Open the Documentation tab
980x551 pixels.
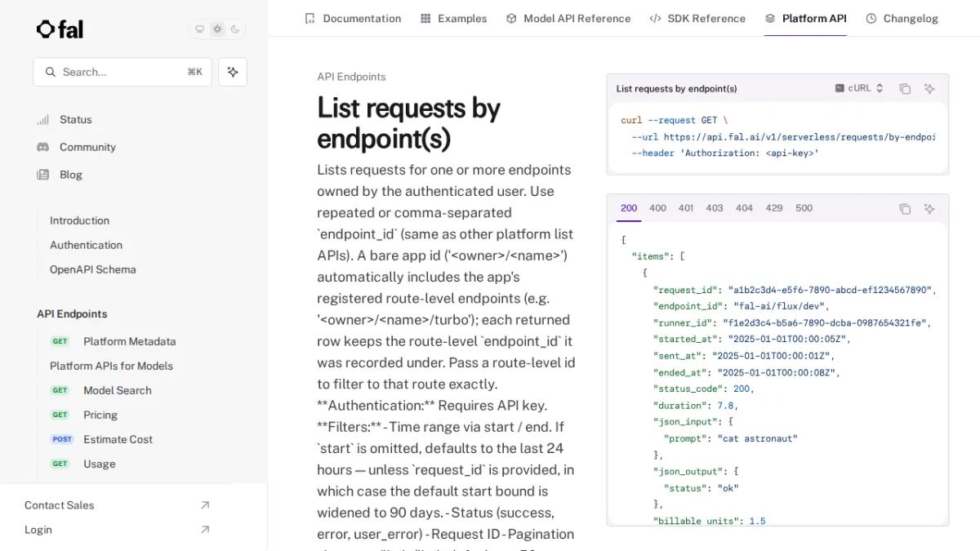tap(353, 18)
